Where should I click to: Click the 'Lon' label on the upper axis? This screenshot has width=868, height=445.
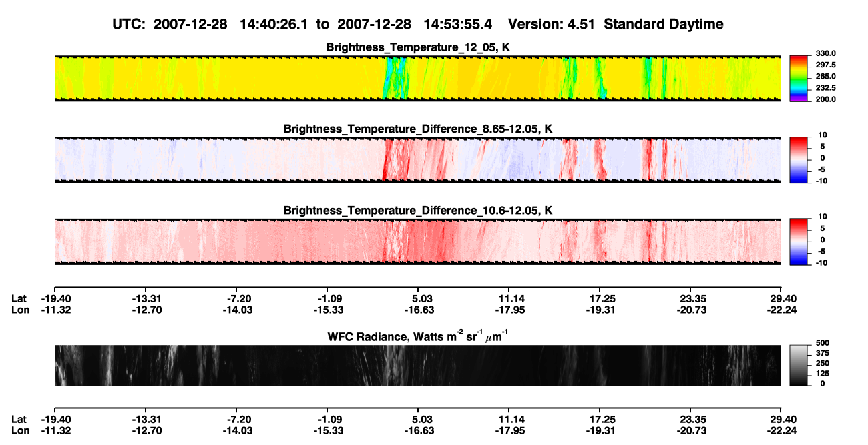[x=21, y=310]
